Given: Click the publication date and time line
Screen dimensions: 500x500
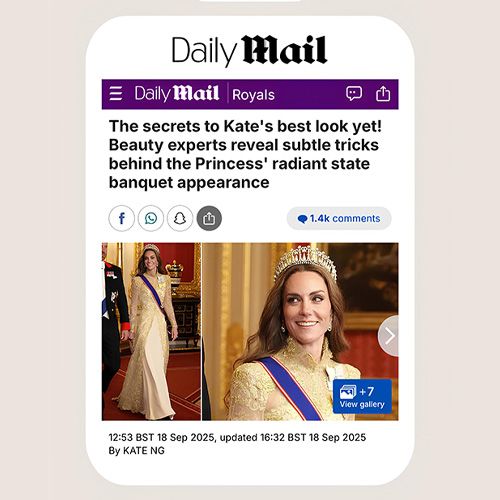Looking at the screenshot, I should (x=237, y=437).
